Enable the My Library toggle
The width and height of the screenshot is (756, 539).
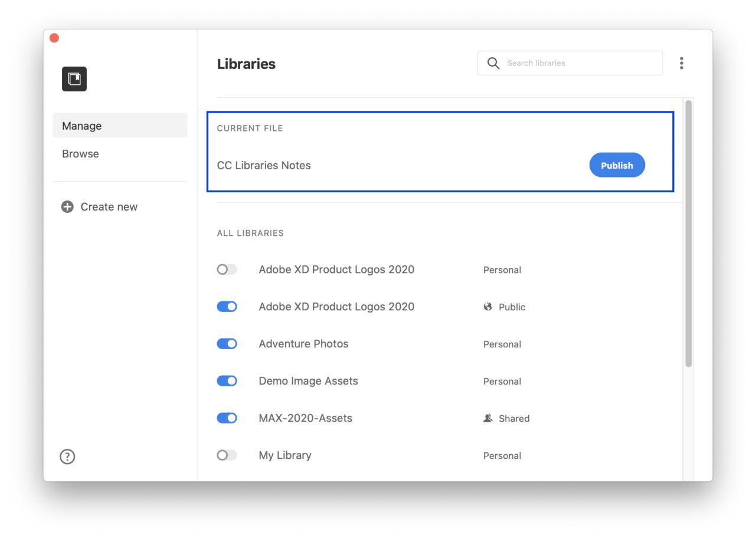click(x=227, y=455)
